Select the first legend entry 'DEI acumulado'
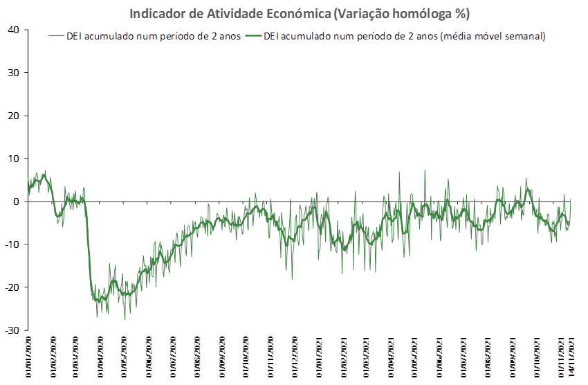588x385 pixels. pyautogui.click(x=154, y=36)
